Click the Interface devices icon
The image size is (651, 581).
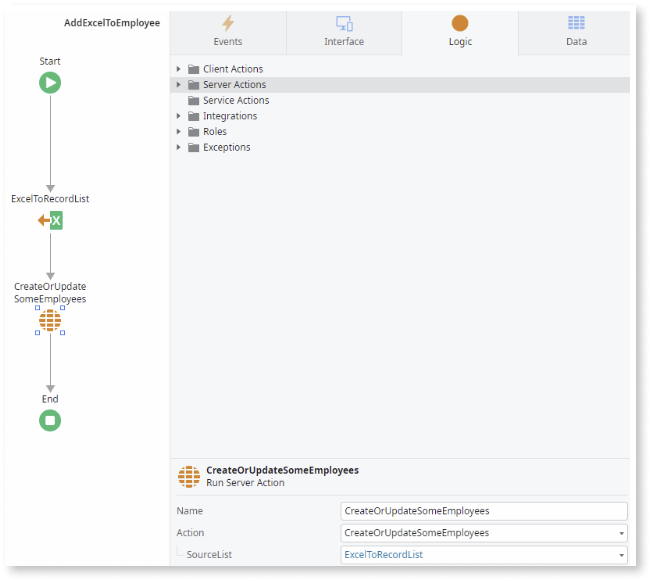point(344,23)
